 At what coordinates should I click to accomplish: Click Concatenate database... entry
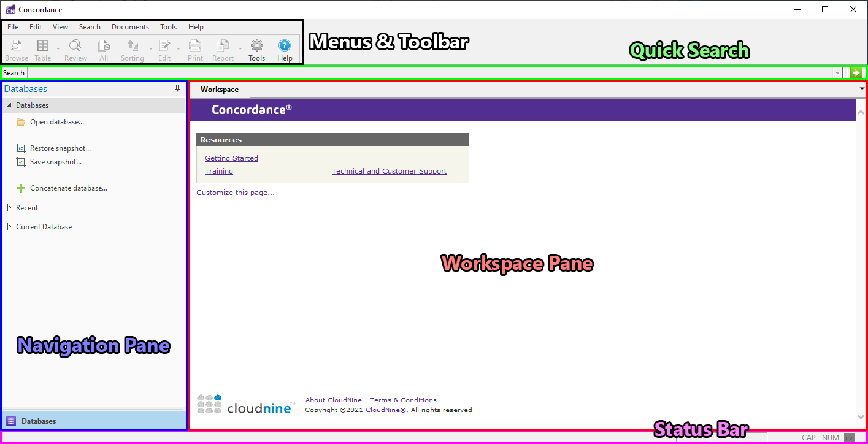69,188
